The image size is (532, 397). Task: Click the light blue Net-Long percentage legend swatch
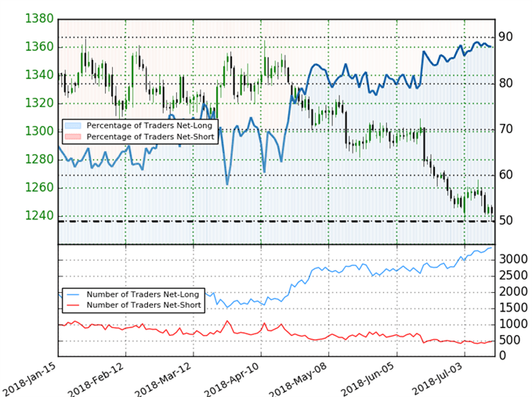coord(73,125)
